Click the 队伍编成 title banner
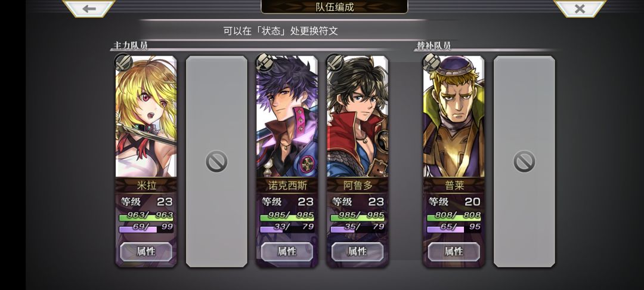Image resolution: width=644 pixels, height=290 pixels. [335, 7]
